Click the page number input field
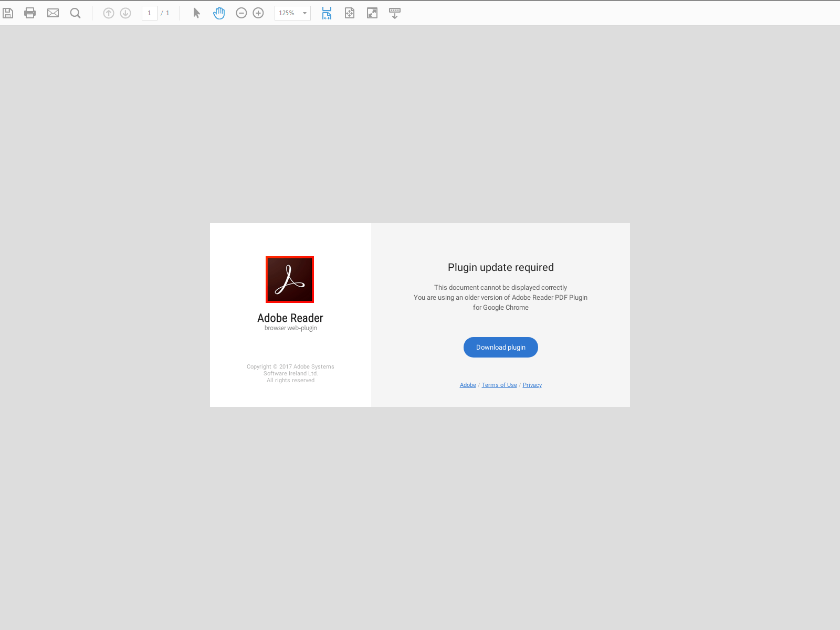The height and width of the screenshot is (630, 840). point(150,13)
